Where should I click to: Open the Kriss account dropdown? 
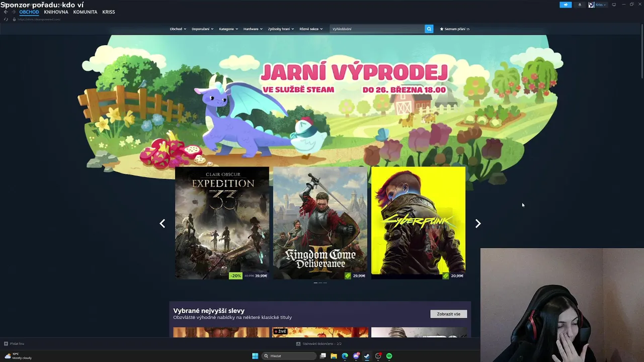(x=601, y=5)
